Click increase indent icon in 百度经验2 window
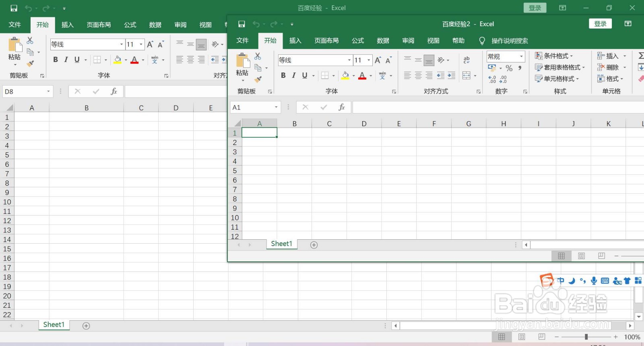Viewport: 644px width, 346px height. click(452, 75)
